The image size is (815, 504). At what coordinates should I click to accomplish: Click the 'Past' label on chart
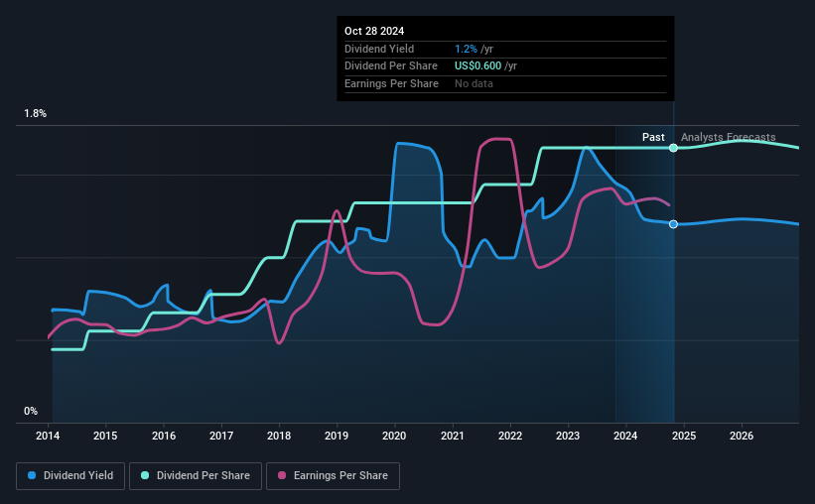pos(653,137)
